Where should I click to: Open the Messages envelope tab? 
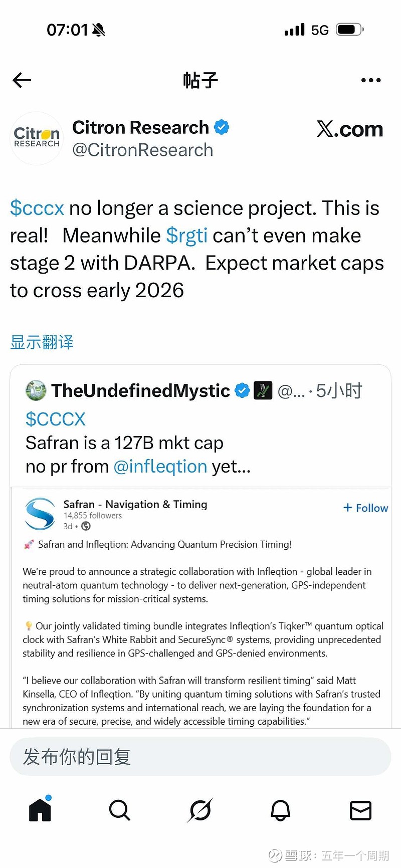(360, 810)
